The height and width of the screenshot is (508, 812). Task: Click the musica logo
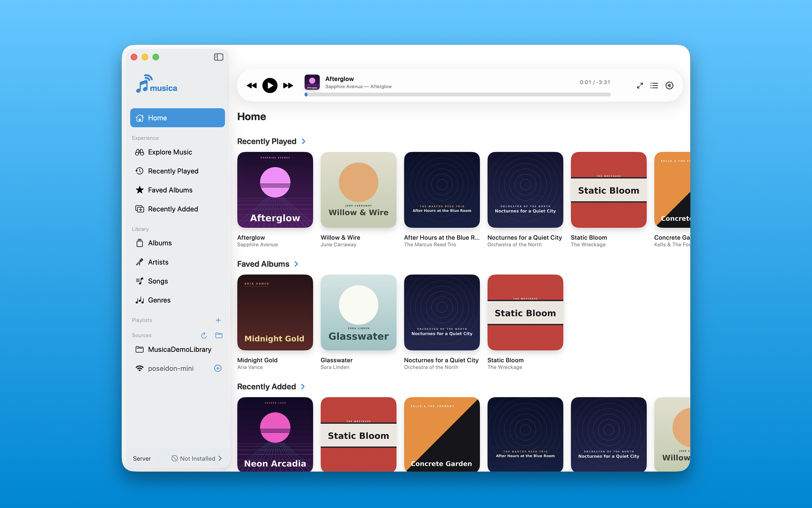tap(156, 84)
